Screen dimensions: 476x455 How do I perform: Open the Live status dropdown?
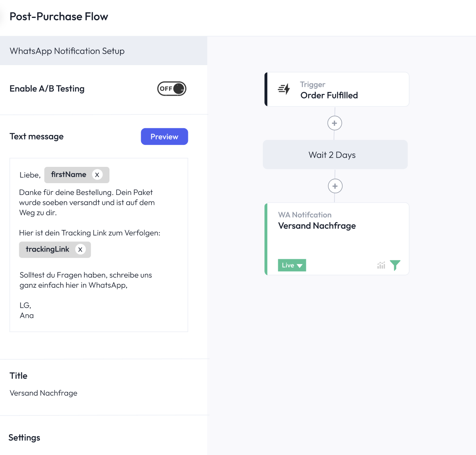pyautogui.click(x=292, y=265)
